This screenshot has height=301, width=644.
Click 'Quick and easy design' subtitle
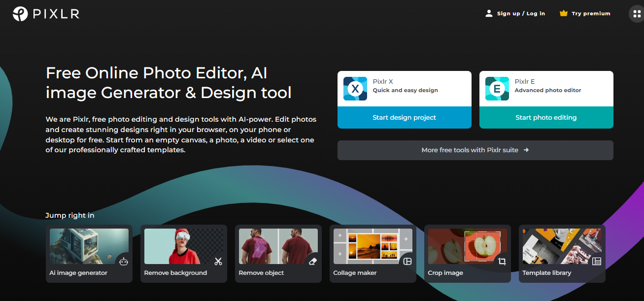point(406,90)
